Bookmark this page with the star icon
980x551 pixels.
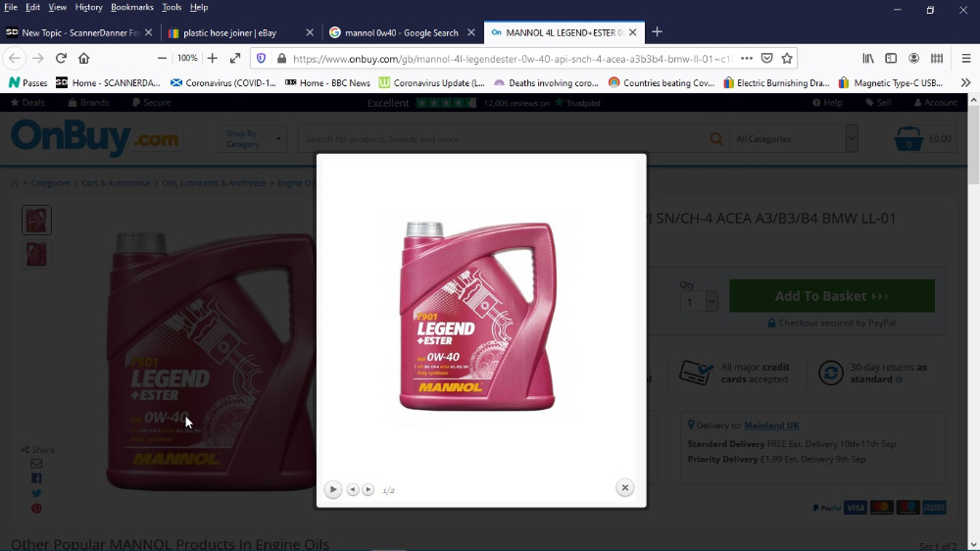(787, 58)
